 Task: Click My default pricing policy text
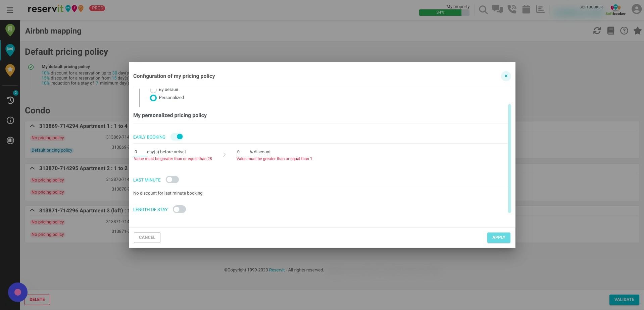(x=66, y=67)
